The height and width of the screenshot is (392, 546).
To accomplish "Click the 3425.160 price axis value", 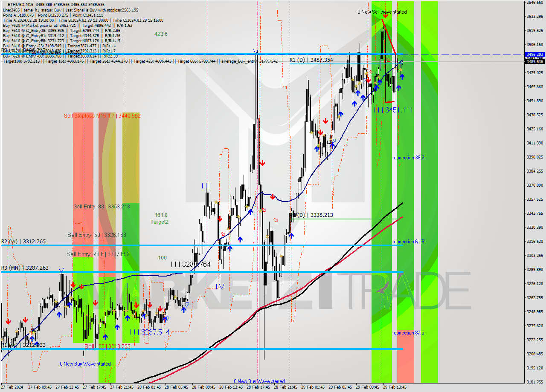I will pyautogui.click(x=535, y=129).
